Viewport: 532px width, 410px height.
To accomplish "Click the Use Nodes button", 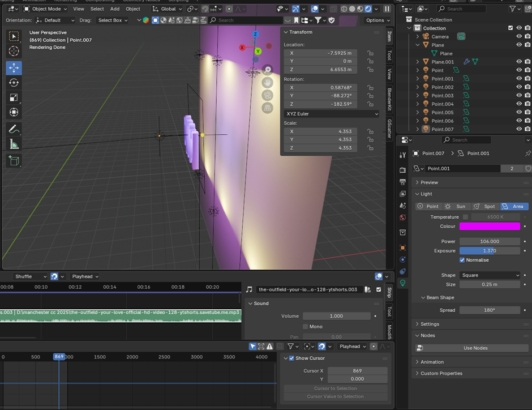I will [475, 348].
